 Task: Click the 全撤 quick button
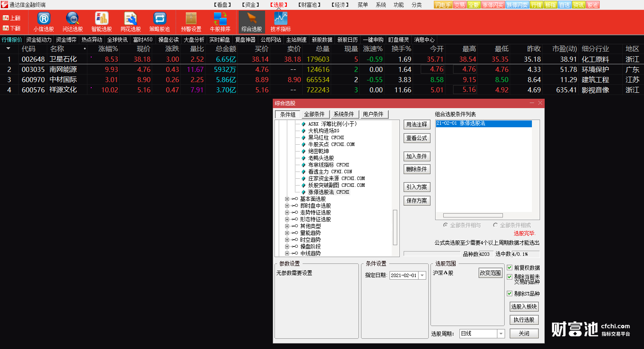click(474, 5)
